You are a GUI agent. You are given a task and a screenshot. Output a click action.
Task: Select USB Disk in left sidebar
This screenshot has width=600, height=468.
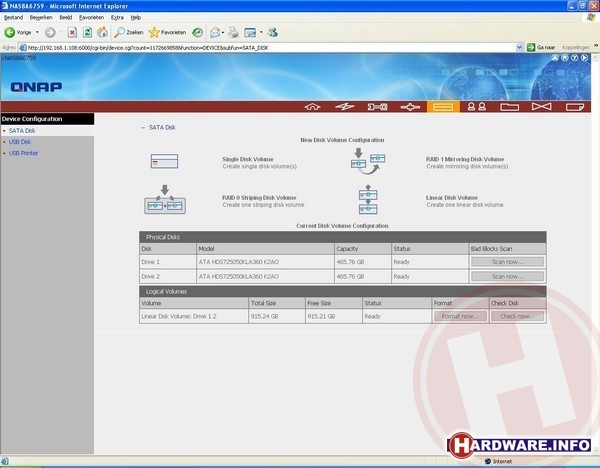(x=20, y=142)
